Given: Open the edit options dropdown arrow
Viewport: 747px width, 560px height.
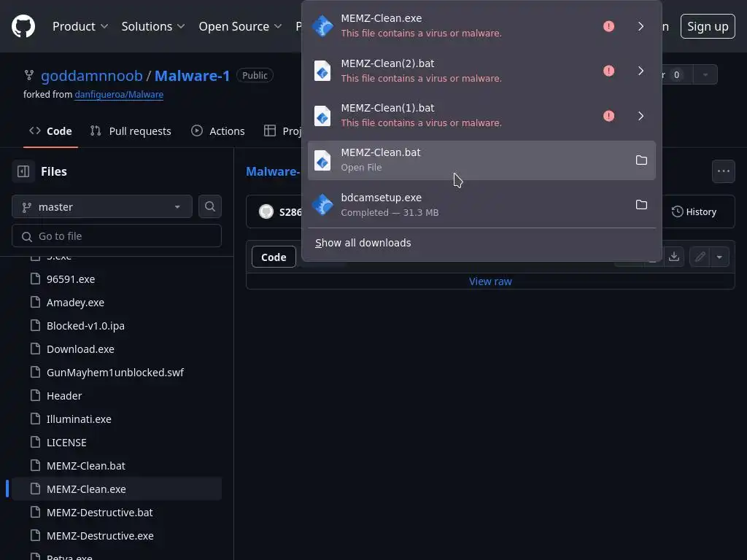Looking at the screenshot, I should point(719,257).
